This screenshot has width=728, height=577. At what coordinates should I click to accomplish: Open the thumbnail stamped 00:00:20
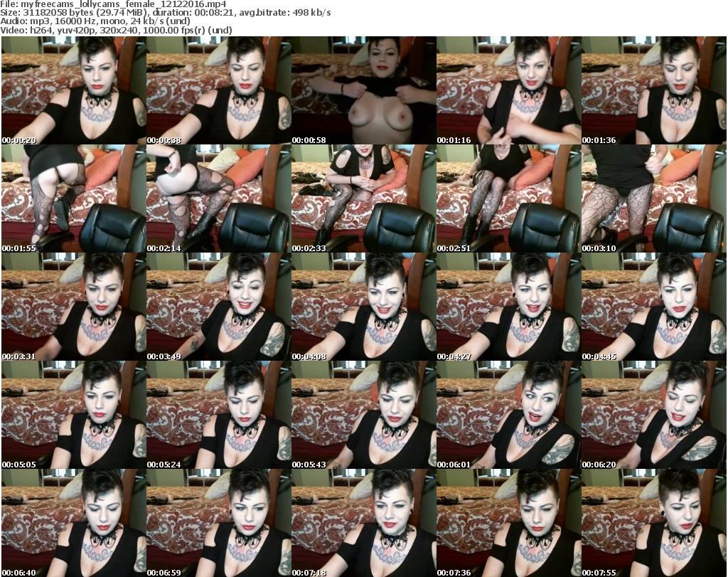(x=74, y=90)
